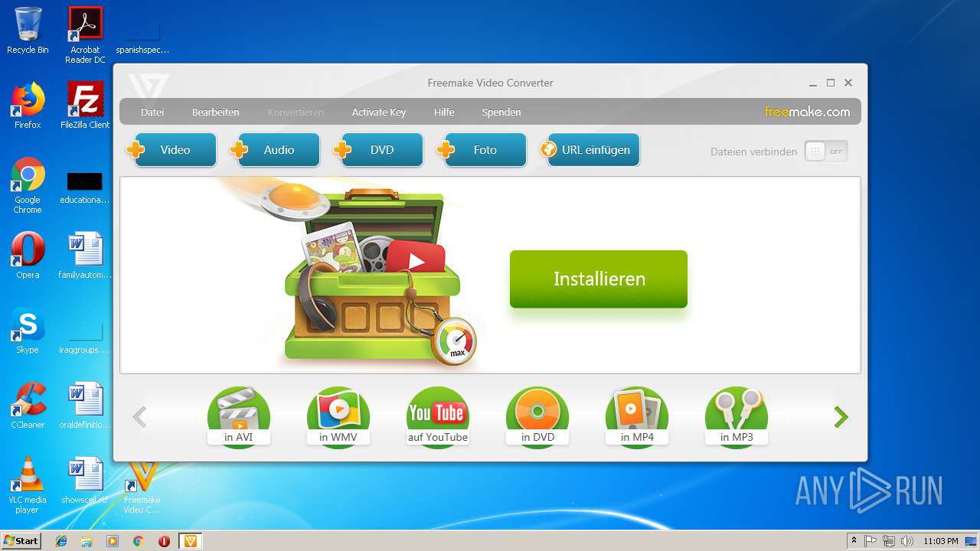The height and width of the screenshot is (551, 980).
Task: Open the media player taskbar icon
Action: (113, 541)
